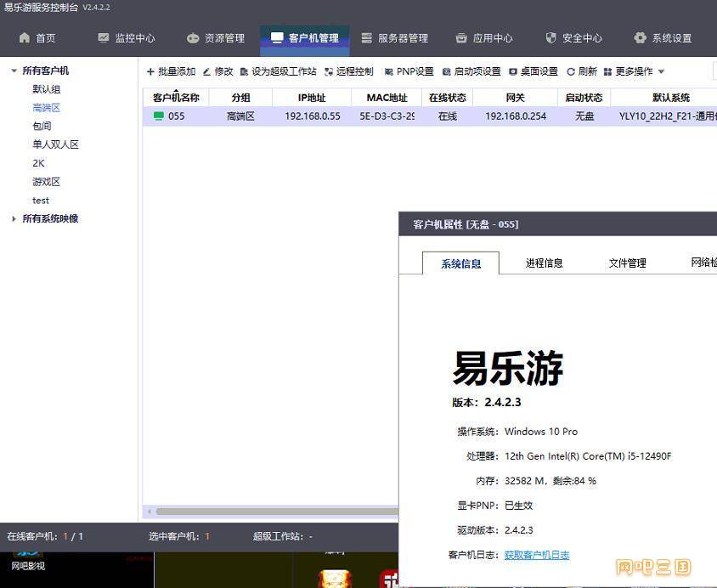This screenshot has height=588, width=717.
Task: Click the 系统设置 gear icon
Action: (641, 38)
